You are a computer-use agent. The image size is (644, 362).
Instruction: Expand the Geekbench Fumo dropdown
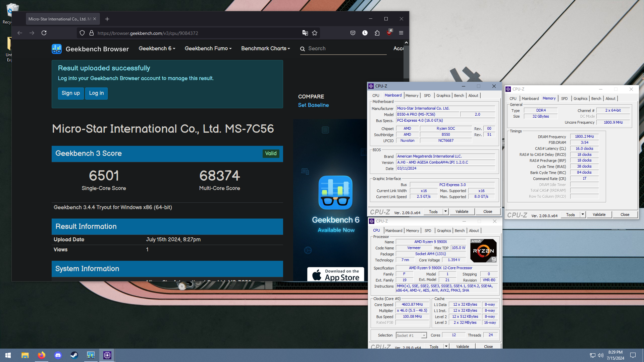208,49
